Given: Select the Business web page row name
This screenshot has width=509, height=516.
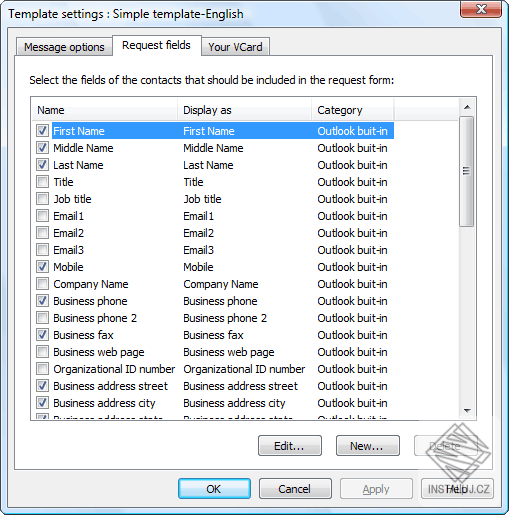Looking at the screenshot, I should pyautogui.click(x=99, y=352).
